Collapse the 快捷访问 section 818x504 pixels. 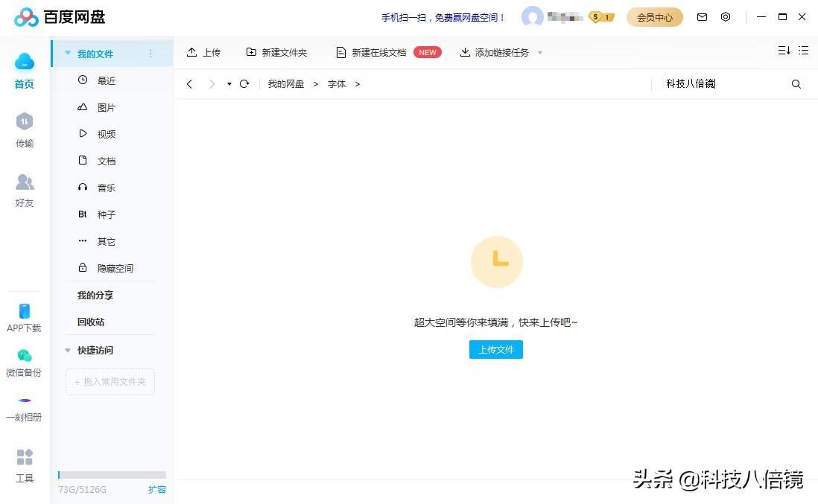[67, 350]
